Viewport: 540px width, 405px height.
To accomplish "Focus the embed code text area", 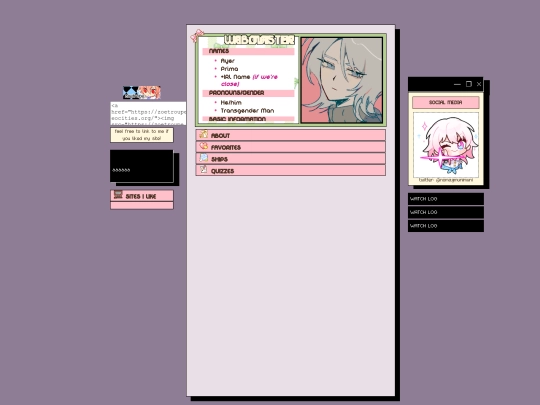I will pos(148,113).
